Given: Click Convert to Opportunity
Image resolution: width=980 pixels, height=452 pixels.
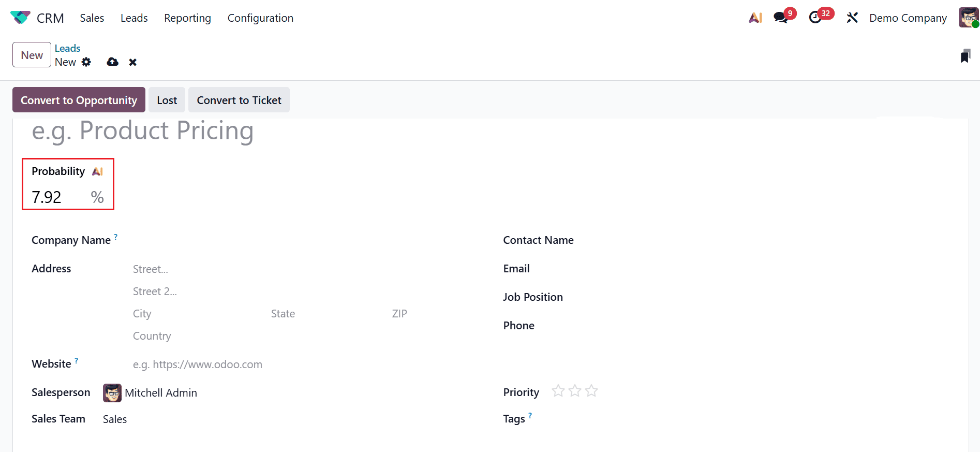Looking at the screenshot, I should click(x=79, y=100).
